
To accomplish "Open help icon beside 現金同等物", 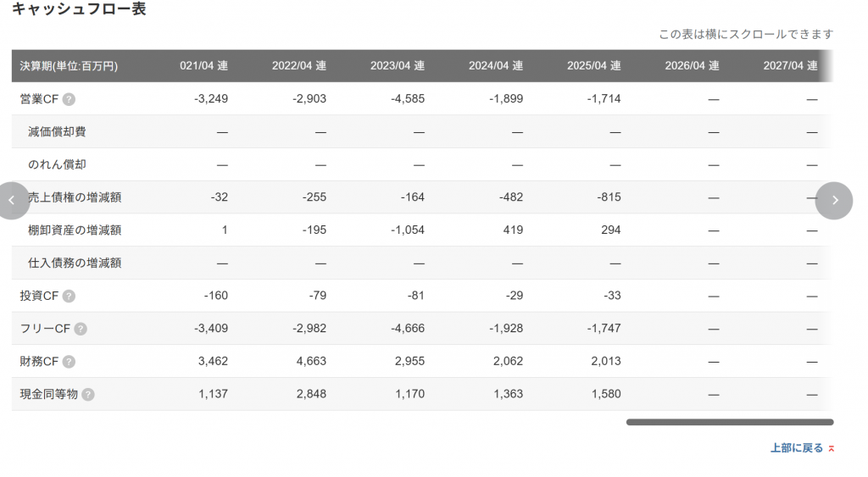I will (x=88, y=394).
